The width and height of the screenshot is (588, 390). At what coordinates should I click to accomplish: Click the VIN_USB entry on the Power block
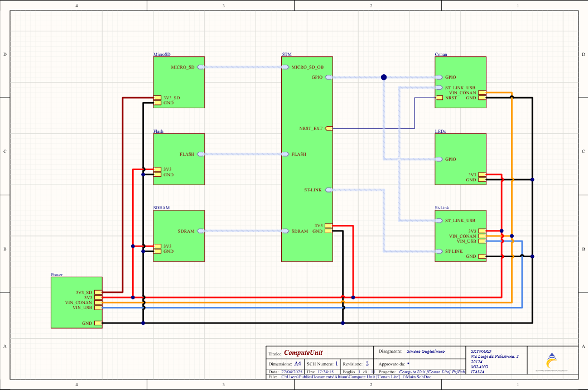pyautogui.click(x=98, y=307)
